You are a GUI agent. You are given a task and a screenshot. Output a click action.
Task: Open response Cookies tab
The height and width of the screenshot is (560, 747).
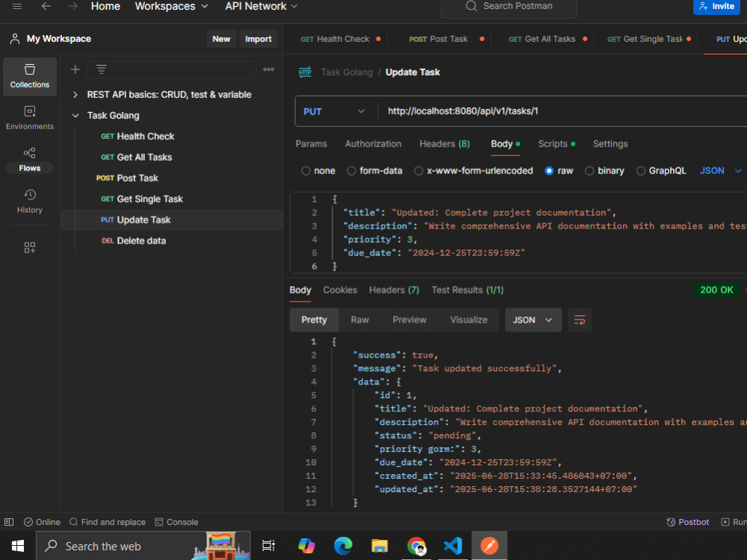coord(340,290)
